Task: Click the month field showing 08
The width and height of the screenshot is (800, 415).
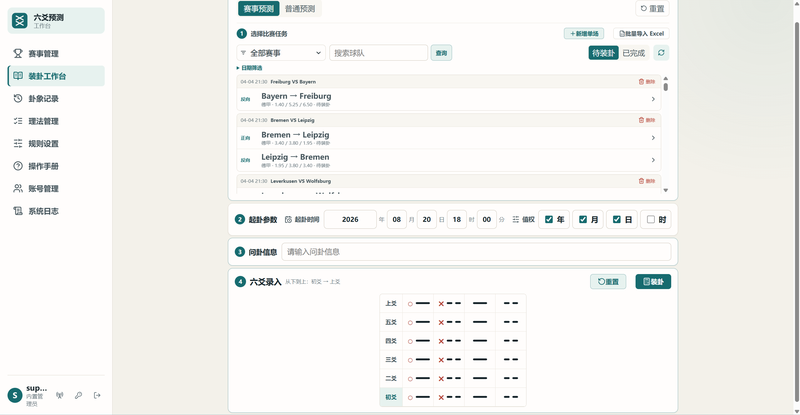Action: point(397,219)
